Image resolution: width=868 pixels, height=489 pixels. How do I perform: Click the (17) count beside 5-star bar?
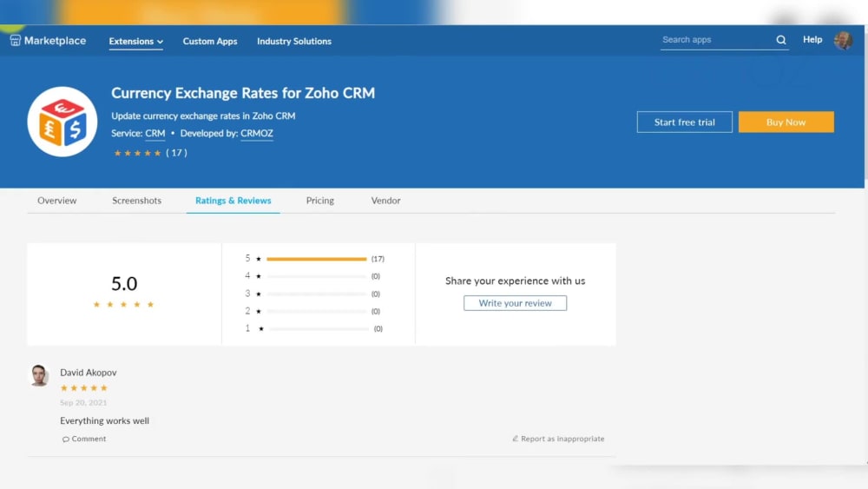tap(378, 259)
